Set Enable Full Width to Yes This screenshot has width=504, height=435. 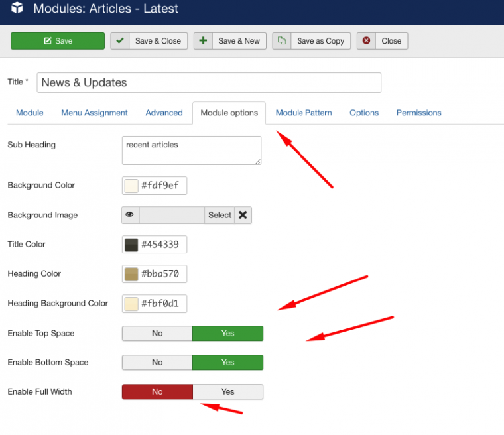click(x=227, y=391)
